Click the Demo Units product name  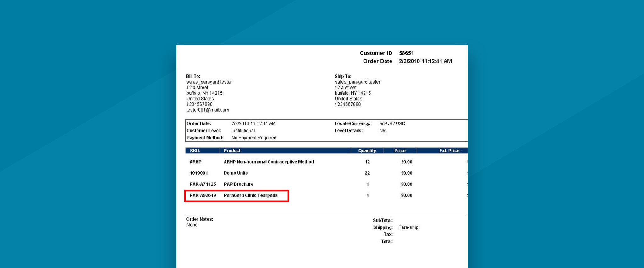[236, 173]
